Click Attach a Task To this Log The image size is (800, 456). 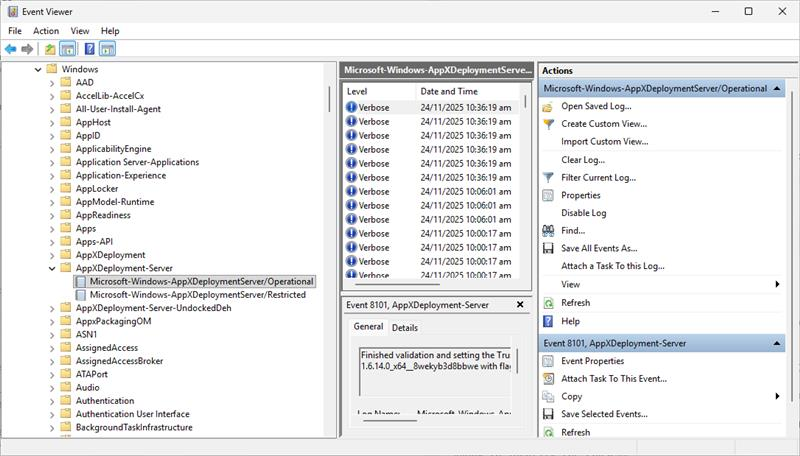click(613, 266)
